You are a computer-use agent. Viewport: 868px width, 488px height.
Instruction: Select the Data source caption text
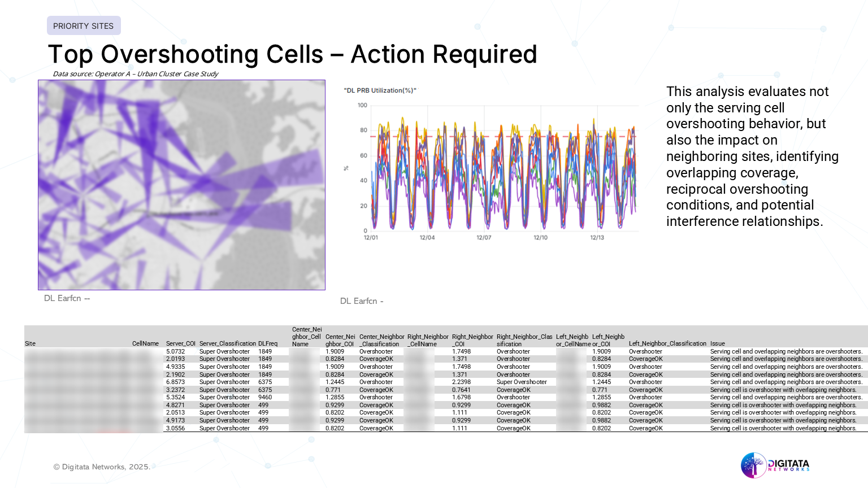136,74
